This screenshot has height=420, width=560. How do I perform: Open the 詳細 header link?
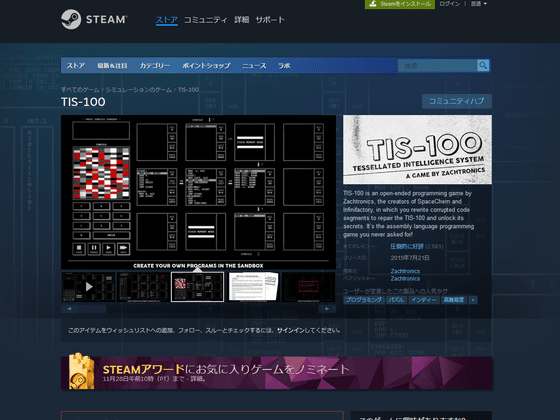coord(241,20)
